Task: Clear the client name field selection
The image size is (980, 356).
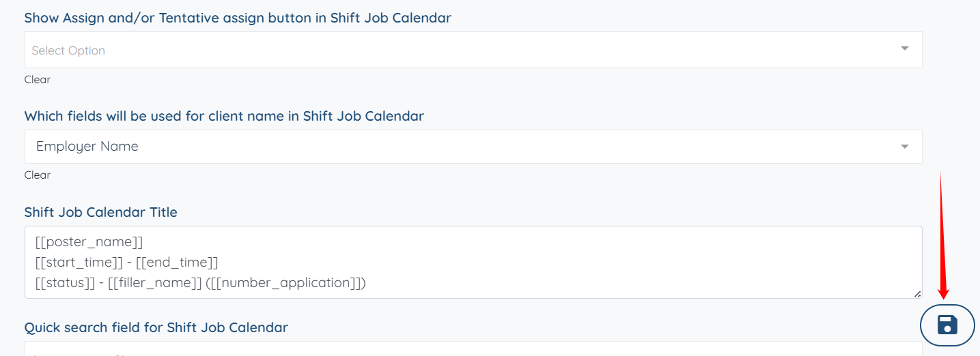Action: 38,175
